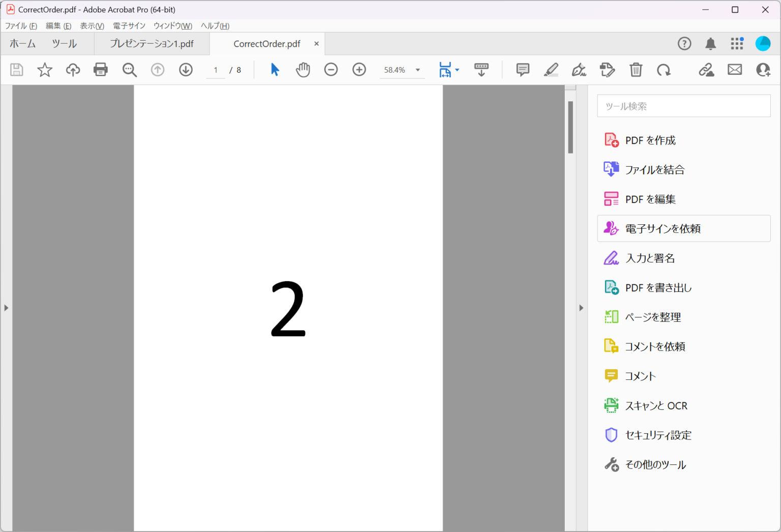Expand the left navigation pane
This screenshot has height=532, width=781.
6,307
